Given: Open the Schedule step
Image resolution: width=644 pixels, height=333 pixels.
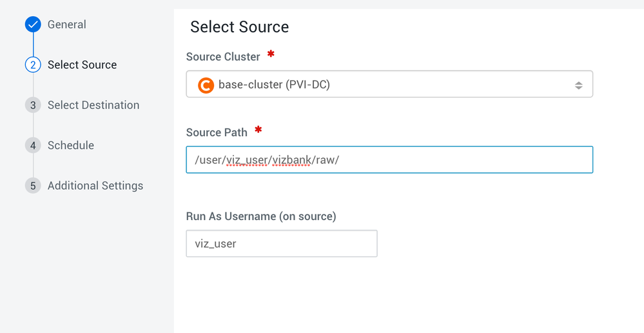Looking at the screenshot, I should [x=71, y=145].
